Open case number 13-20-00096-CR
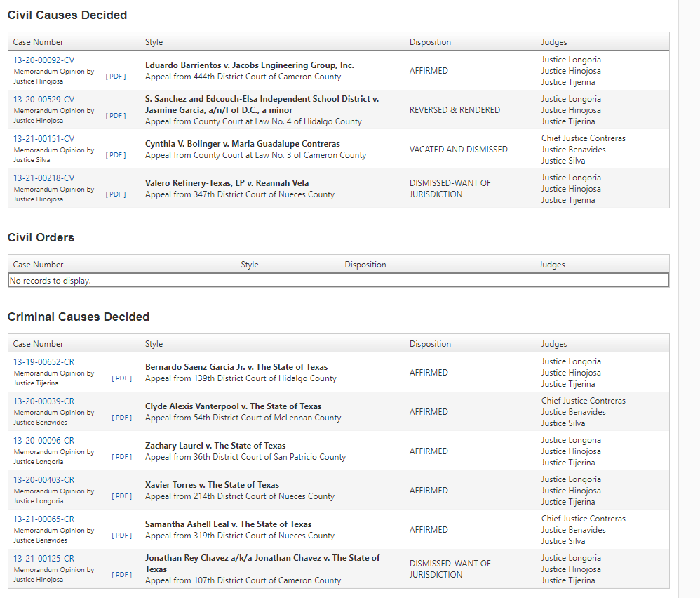This screenshot has height=598, width=700. click(x=43, y=441)
